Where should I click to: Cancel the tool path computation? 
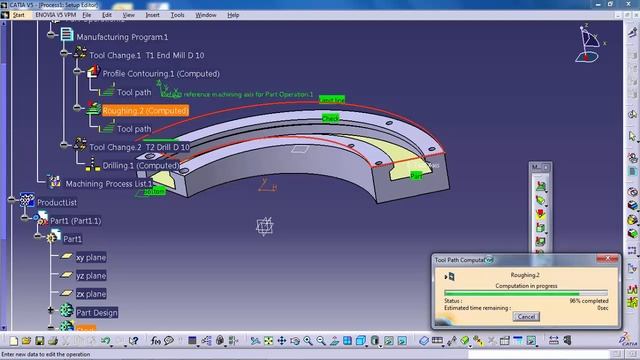[526, 317]
